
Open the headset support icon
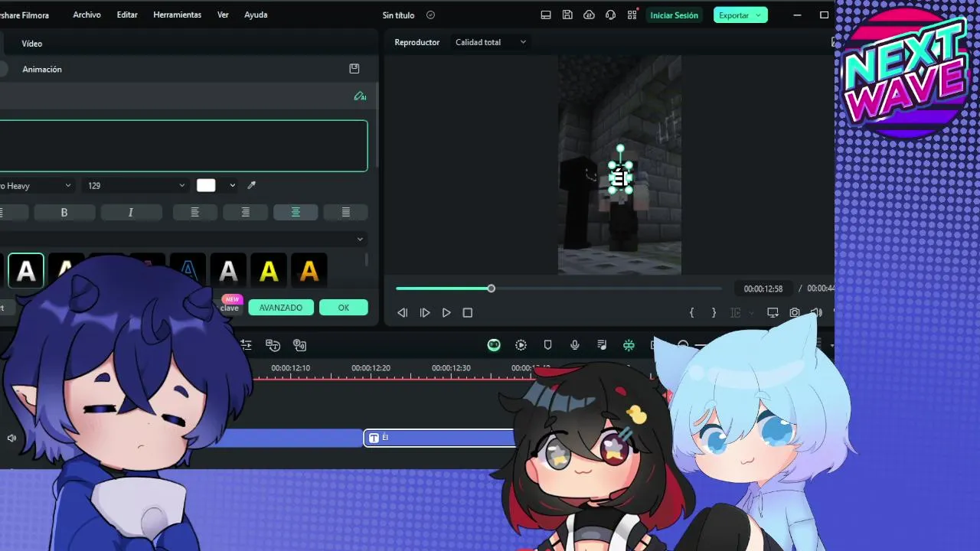pos(610,15)
